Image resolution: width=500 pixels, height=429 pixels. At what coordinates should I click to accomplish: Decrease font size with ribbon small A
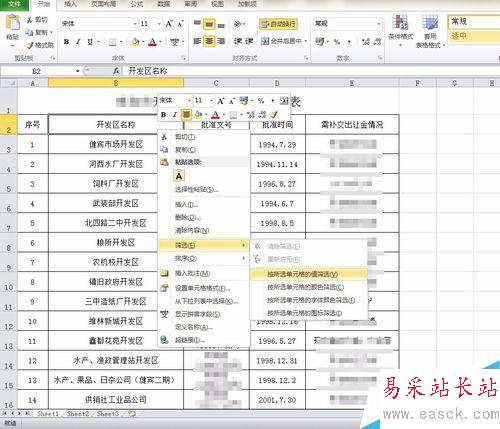tap(180, 24)
